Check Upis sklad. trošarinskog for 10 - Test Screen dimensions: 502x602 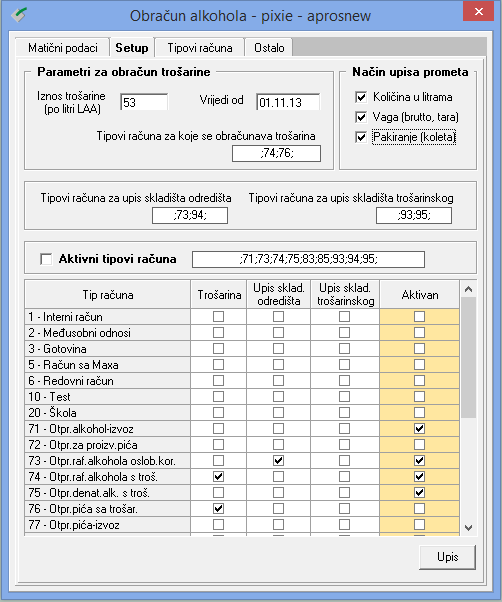coord(344,397)
